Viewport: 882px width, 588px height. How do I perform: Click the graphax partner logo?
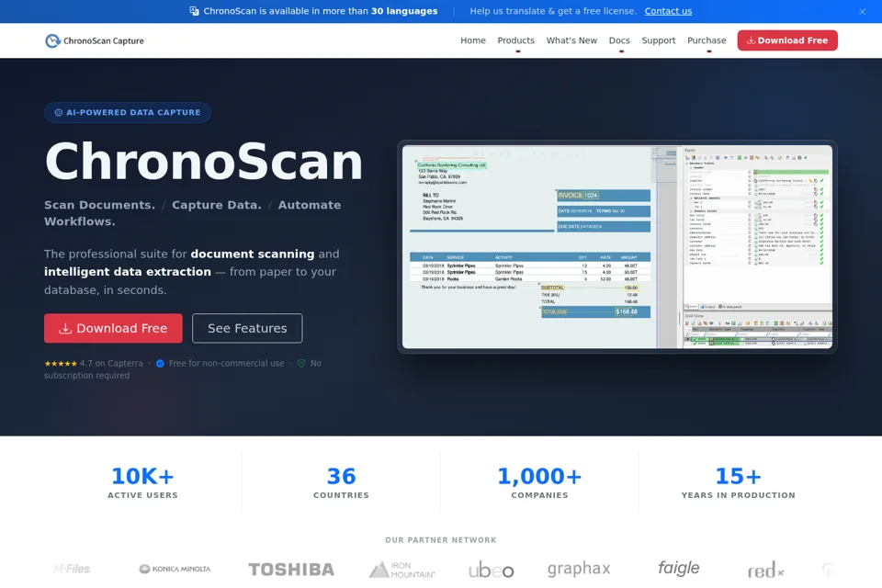point(579,569)
